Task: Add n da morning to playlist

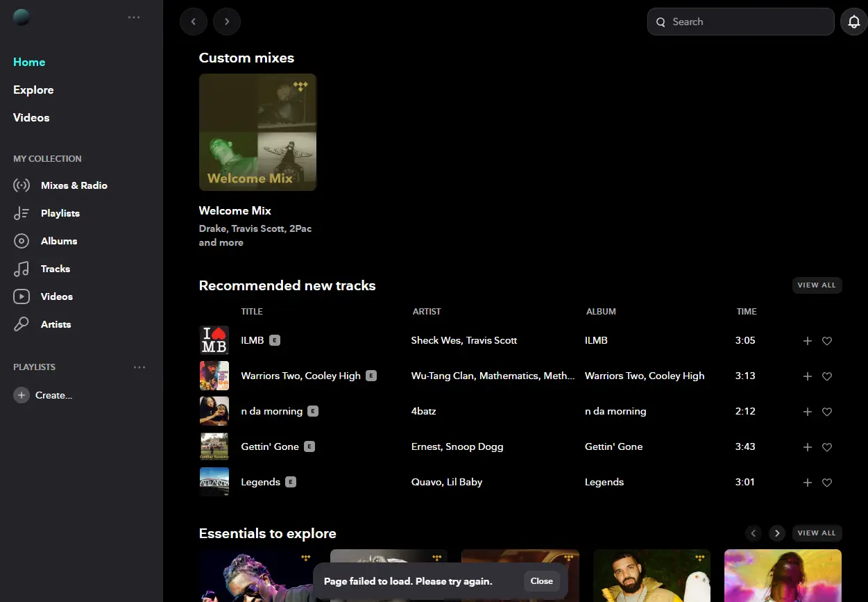Action: coord(807,412)
